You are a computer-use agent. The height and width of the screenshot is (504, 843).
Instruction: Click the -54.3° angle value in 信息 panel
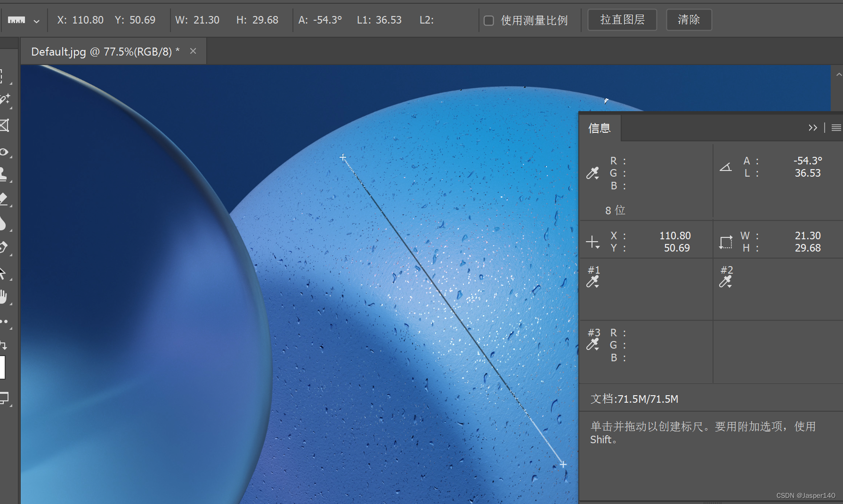coord(808,161)
